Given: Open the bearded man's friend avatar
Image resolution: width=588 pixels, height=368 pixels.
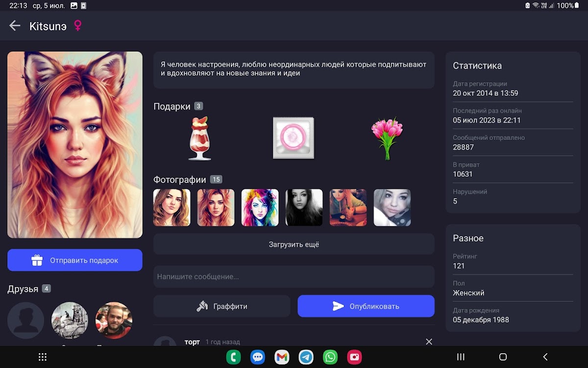Looking at the screenshot, I should 114,320.
